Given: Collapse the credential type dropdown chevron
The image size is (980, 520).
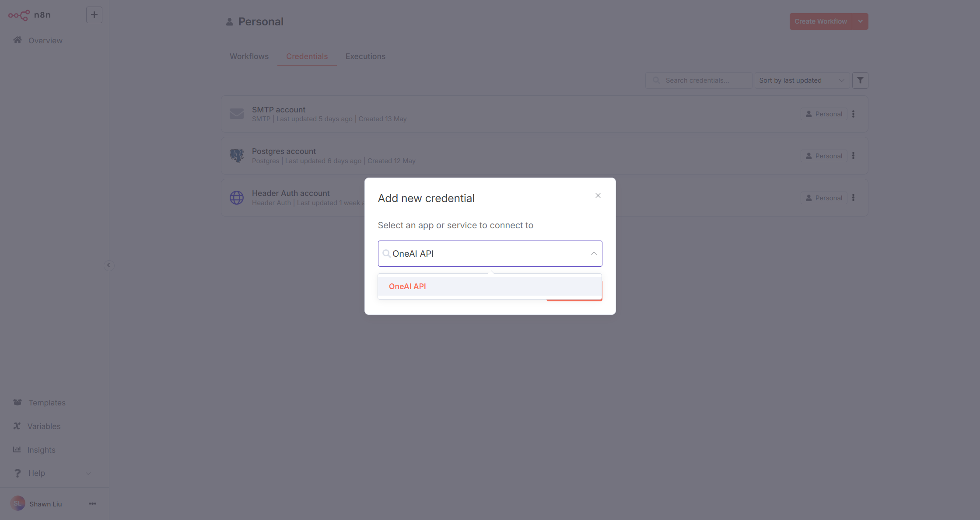Looking at the screenshot, I should (x=594, y=254).
